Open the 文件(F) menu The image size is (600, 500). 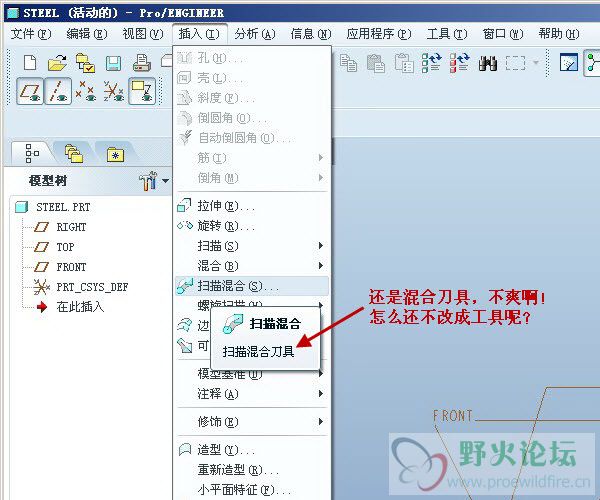31,34
